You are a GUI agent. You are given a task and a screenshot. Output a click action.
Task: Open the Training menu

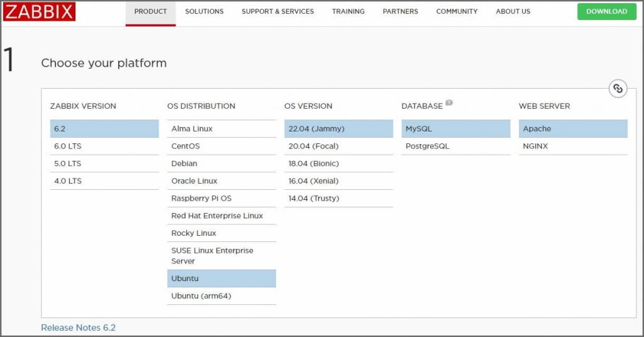(x=348, y=12)
